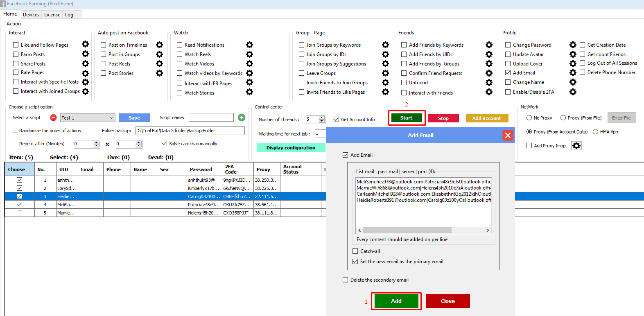Select the No Proxy radio option
The image size is (644, 316).
(x=529, y=118)
